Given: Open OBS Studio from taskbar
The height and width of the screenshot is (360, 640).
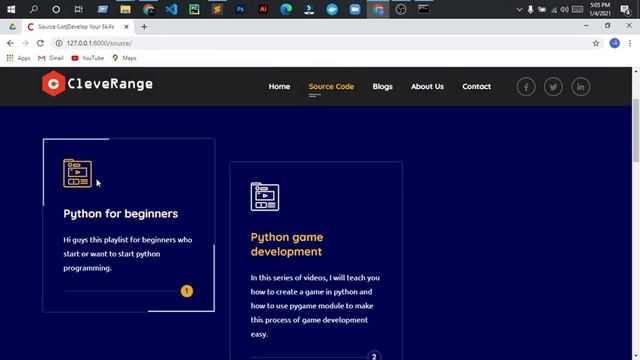Looking at the screenshot, I should [x=401, y=9].
